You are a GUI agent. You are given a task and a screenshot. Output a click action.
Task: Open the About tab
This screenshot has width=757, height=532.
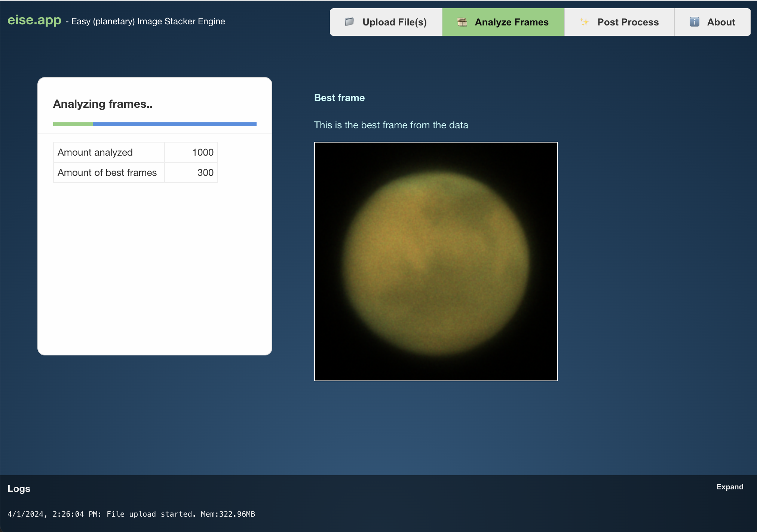(x=712, y=22)
